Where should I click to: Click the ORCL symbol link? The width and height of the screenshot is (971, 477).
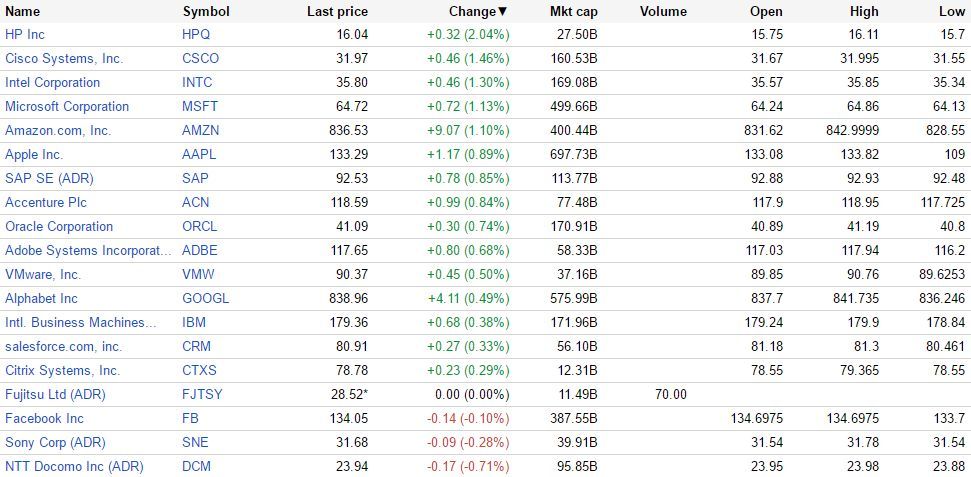(200, 226)
